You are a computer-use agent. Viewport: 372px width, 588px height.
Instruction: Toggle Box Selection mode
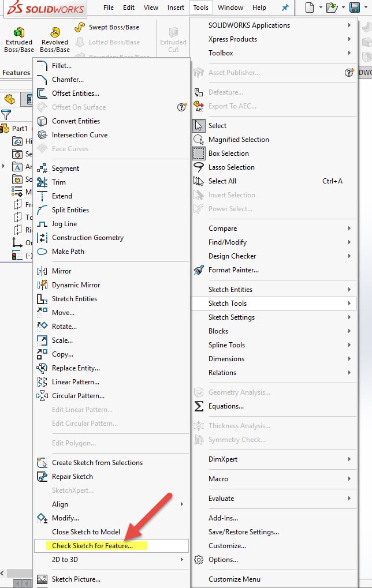point(199,153)
